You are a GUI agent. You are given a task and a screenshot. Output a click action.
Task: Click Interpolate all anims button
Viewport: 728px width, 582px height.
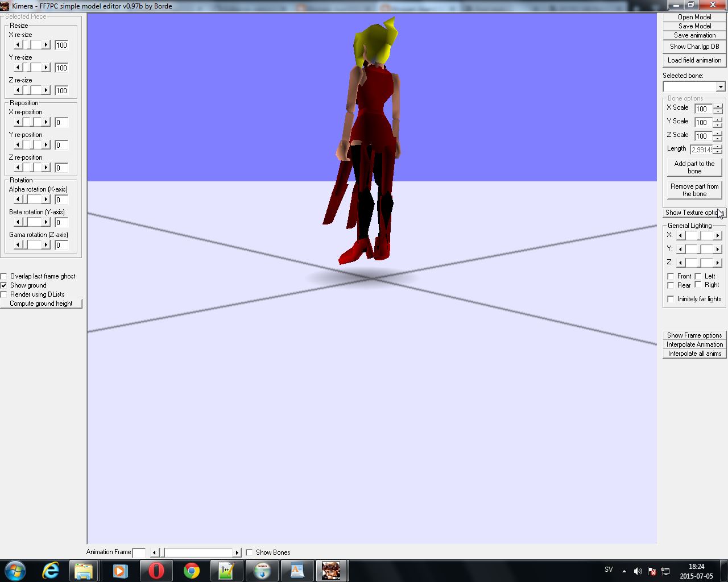tap(694, 354)
